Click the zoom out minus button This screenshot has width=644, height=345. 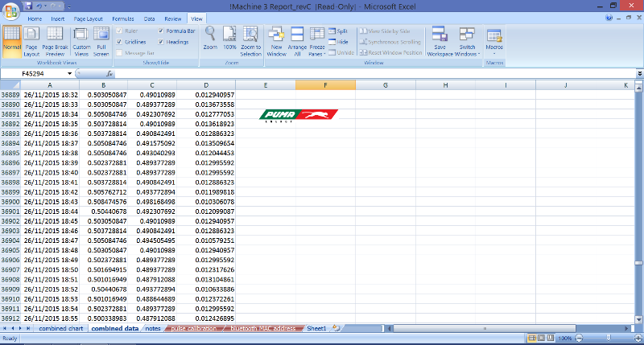(579, 338)
